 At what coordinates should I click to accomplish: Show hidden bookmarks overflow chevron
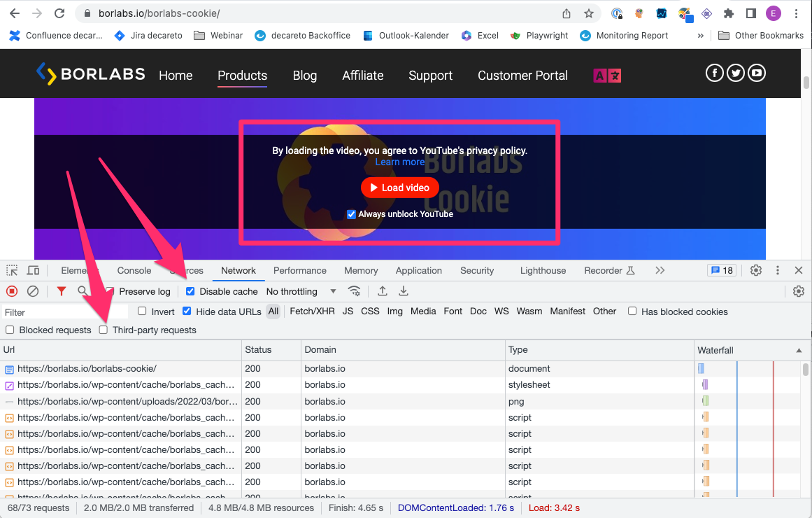701,36
